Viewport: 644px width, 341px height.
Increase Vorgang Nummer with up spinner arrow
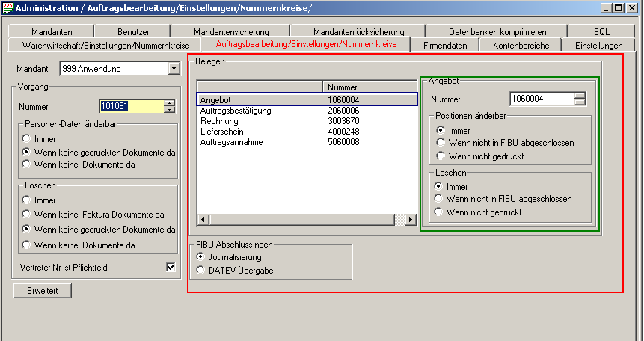(170, 103)
